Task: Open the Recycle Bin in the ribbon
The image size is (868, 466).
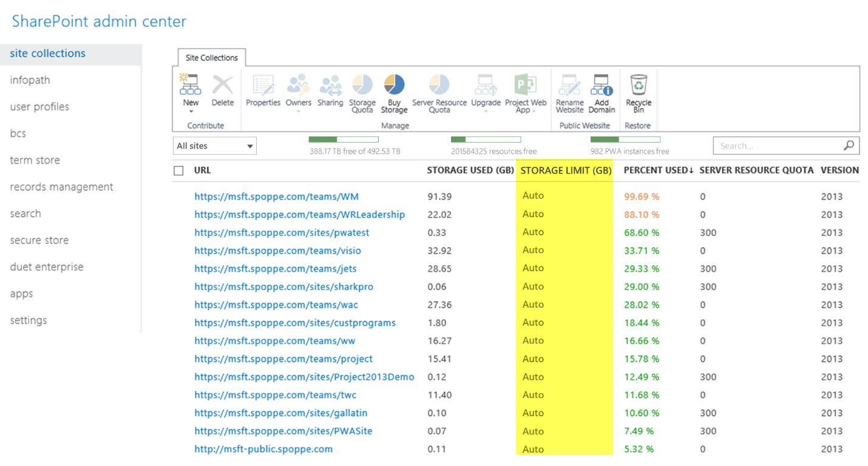Action: [638, 94]
